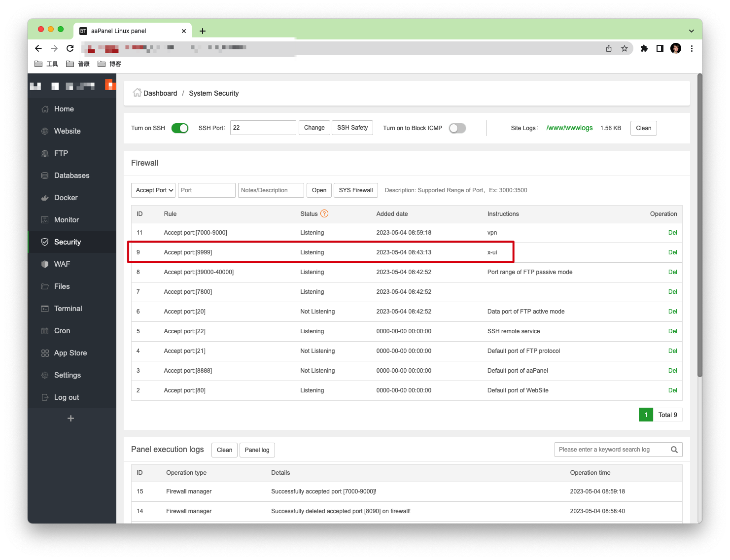The height and width of the screenshot is (560, 730).
Task: Click the SSH Port input field
Action: (263, 128)
